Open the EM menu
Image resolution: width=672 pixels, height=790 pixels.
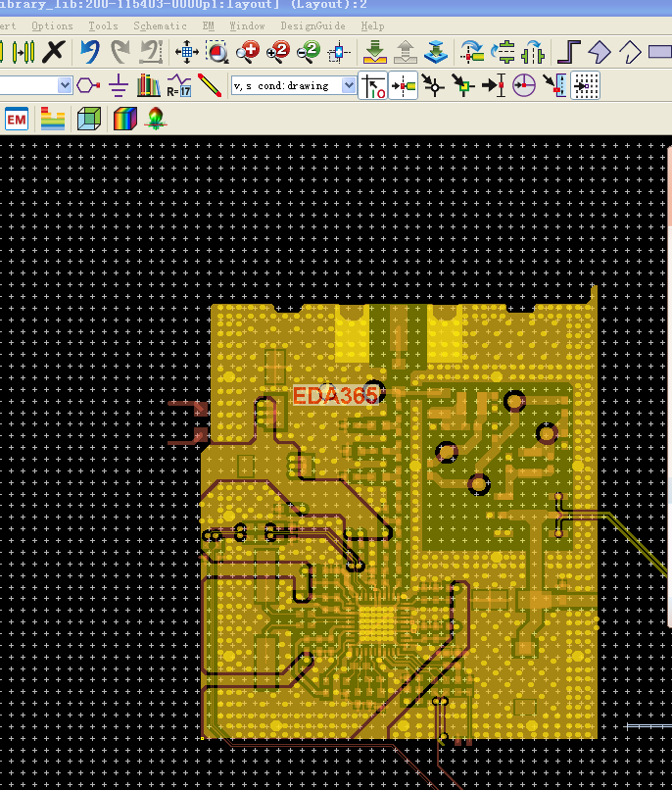[x=209, y=25]
